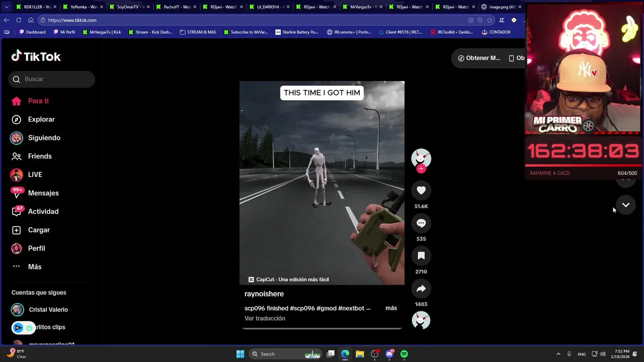Close the RDK1LLER tab
This screenshot has width=644, height=362.
tap(55, 7)
